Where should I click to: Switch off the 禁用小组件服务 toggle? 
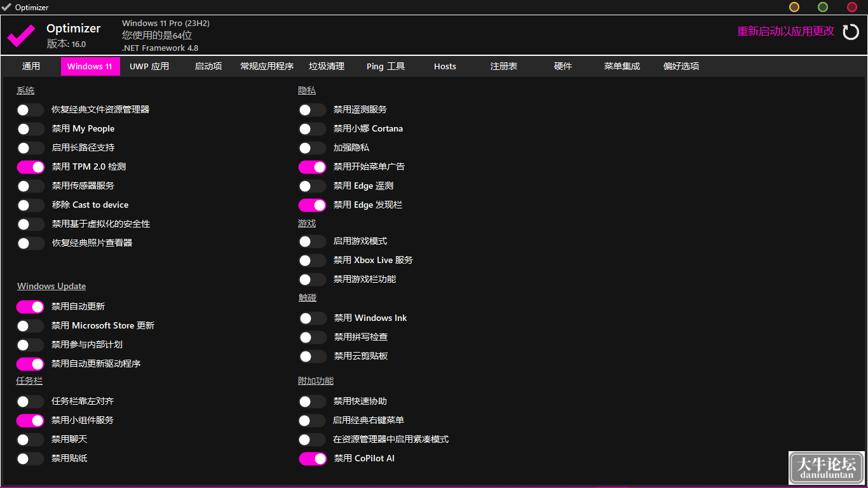point(31,421)
